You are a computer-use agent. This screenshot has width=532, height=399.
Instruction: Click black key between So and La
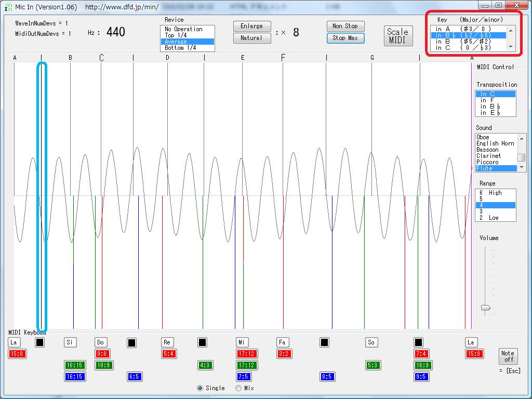[418, 342]
